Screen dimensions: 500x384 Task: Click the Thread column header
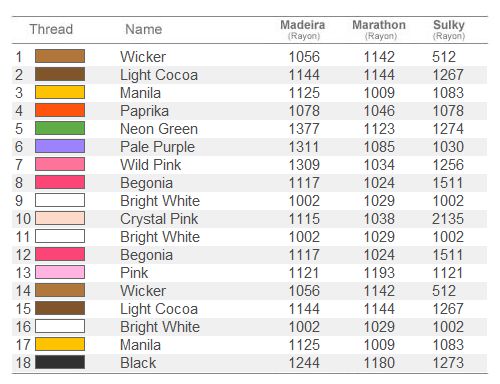click(51, 29)
